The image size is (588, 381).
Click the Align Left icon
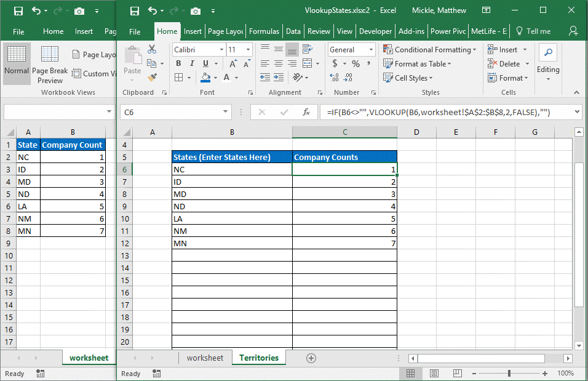[x=265, y=63]
